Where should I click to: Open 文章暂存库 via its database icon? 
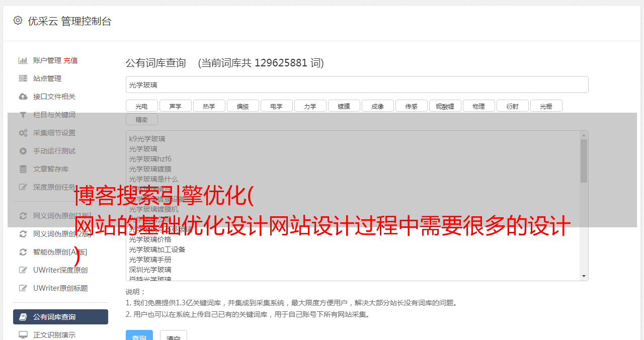tap(23, 169)
